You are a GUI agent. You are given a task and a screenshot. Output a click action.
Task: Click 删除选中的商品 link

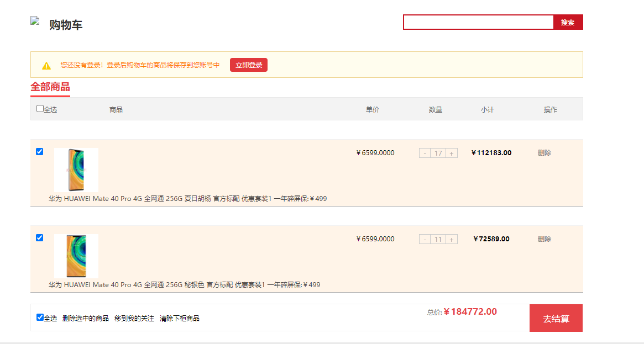pyautogui.click(x=86, y=319)
